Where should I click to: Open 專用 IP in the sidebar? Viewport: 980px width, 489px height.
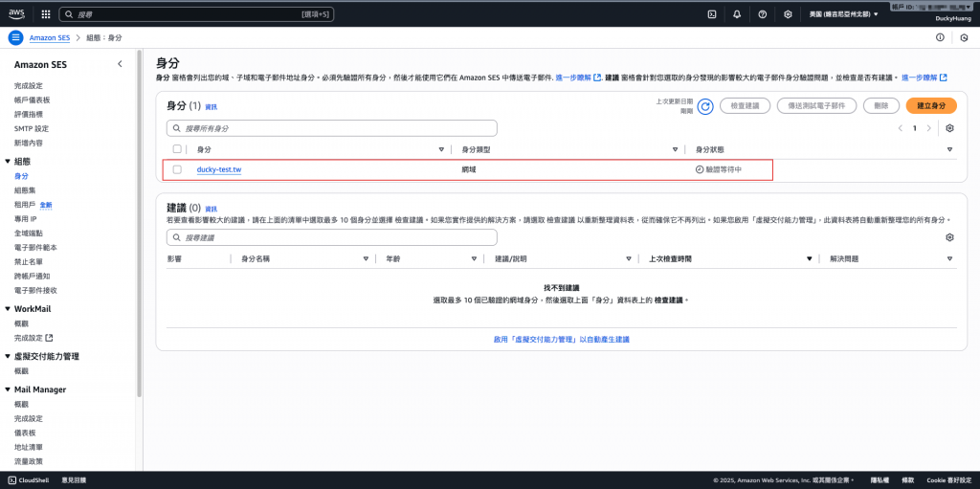click(x=26, y=219)
